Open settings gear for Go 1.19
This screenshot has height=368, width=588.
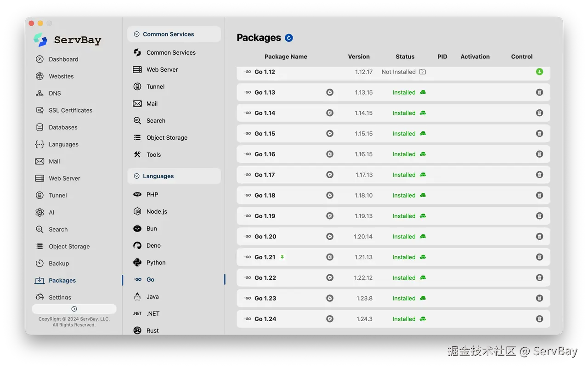coord(330,216)
